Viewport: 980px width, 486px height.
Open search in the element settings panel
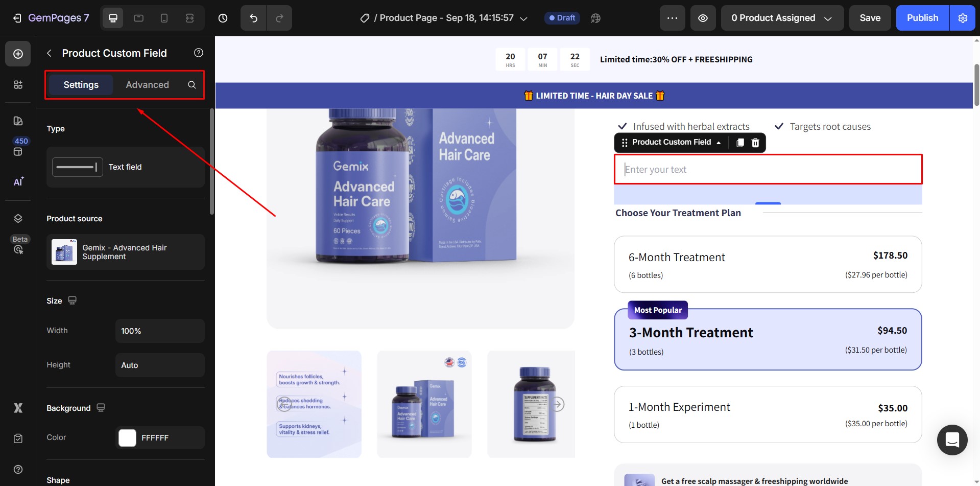click(192, 85)
